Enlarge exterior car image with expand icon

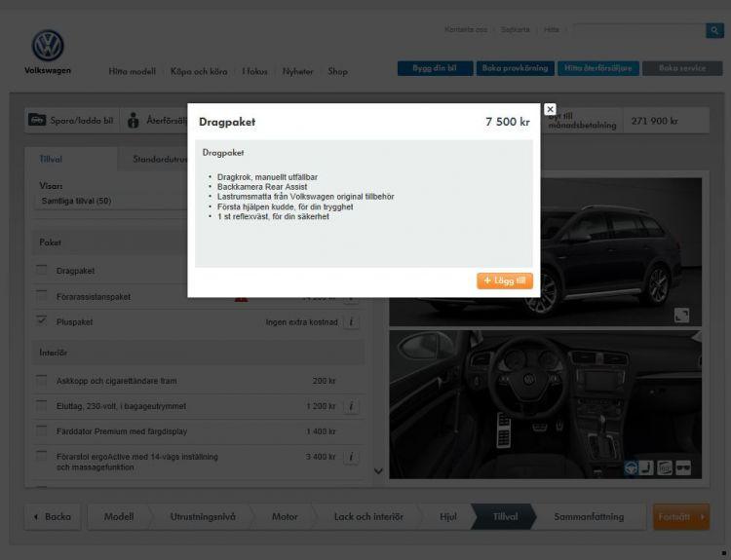click(x=681, y=316)
